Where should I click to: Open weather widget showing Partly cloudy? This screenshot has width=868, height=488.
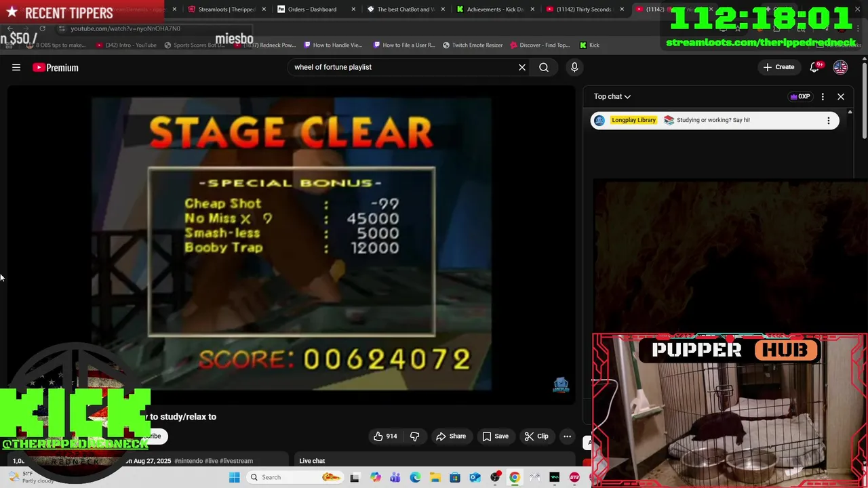coord(31,477)
